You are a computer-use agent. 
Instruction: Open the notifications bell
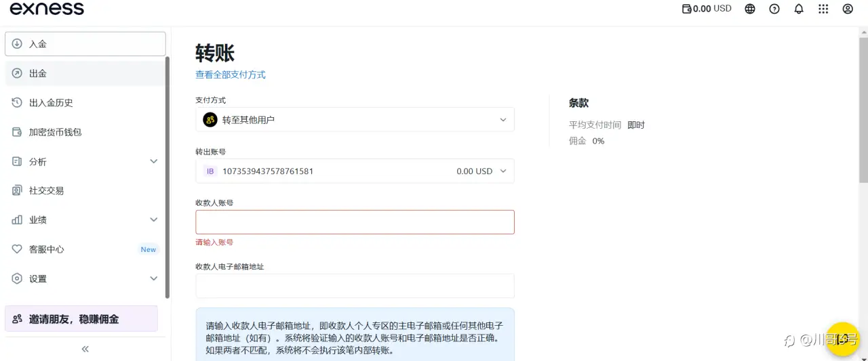(x=799, y=9)
